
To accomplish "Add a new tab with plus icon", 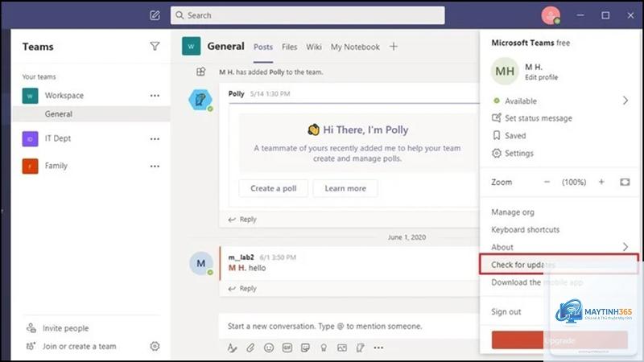I will click(394, 47).
